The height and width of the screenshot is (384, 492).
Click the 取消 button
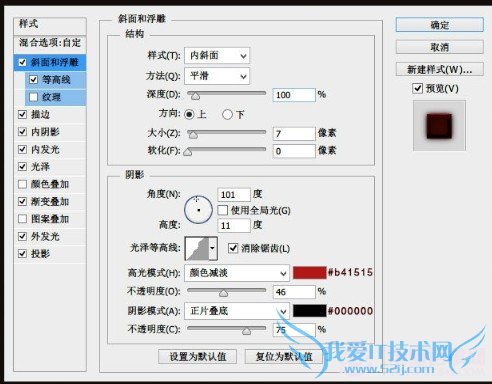pos(439,47)
